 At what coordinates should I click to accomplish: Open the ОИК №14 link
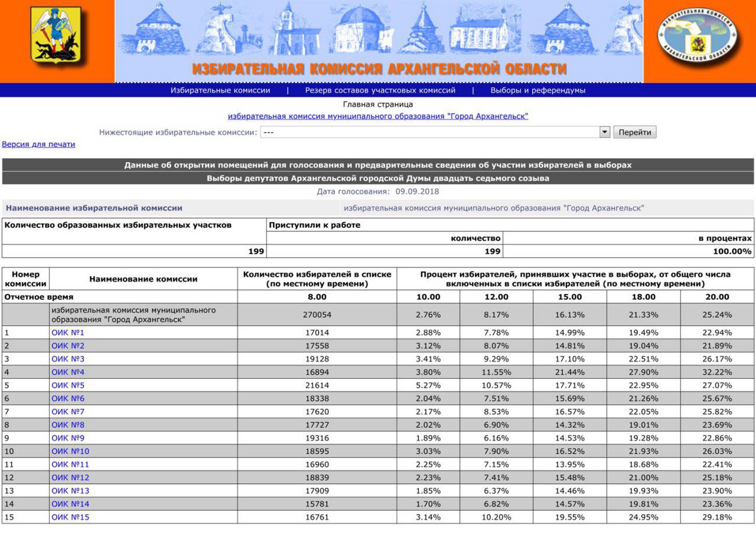(70, 503)
